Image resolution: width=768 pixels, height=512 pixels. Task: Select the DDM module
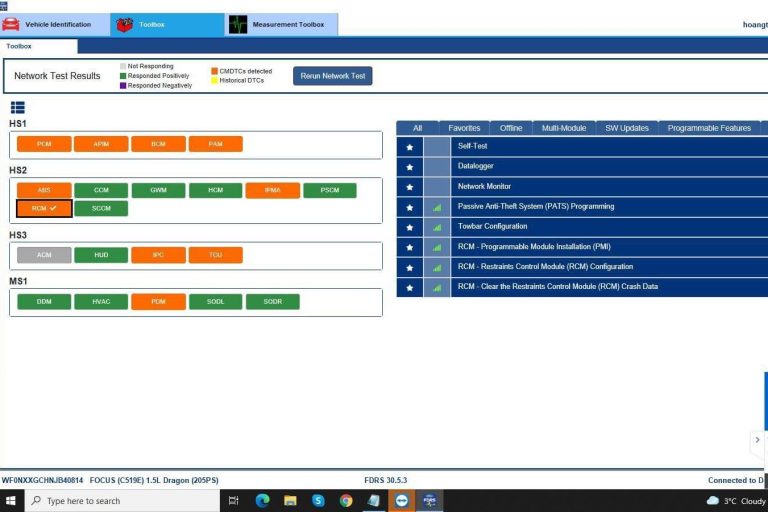coord(44,301)
